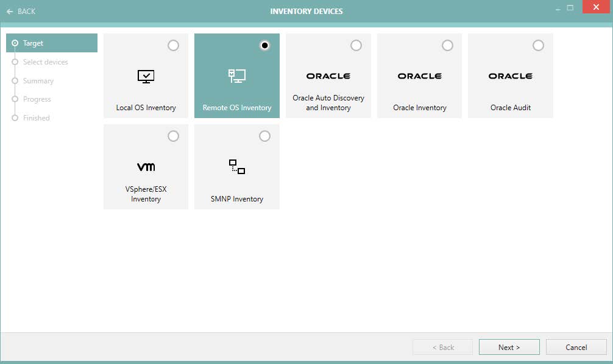The image size is (613, 364).
Task: Select the Remote OS Inventory radio button
Action: pyautogui.click(x=264, y=45)
